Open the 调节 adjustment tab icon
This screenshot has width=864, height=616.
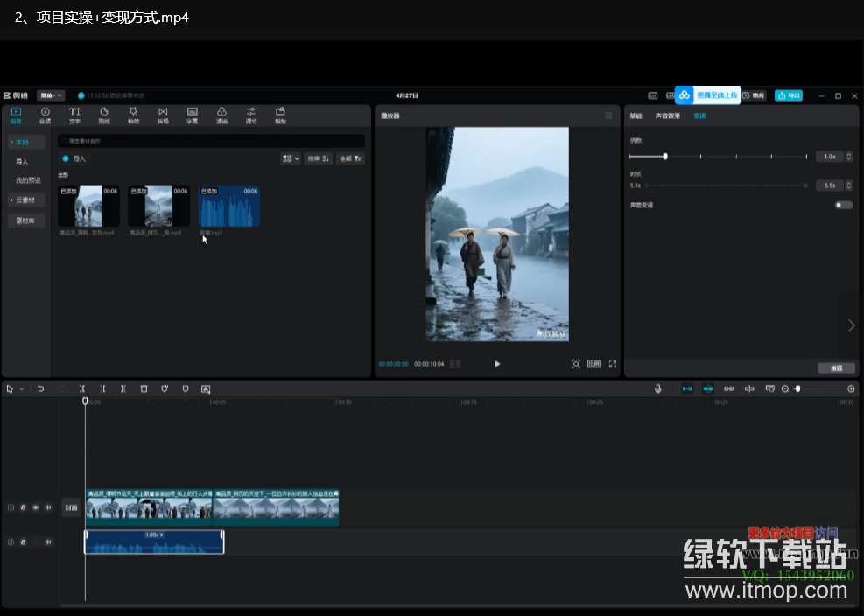pyautogui.click(x=251, y=112)
